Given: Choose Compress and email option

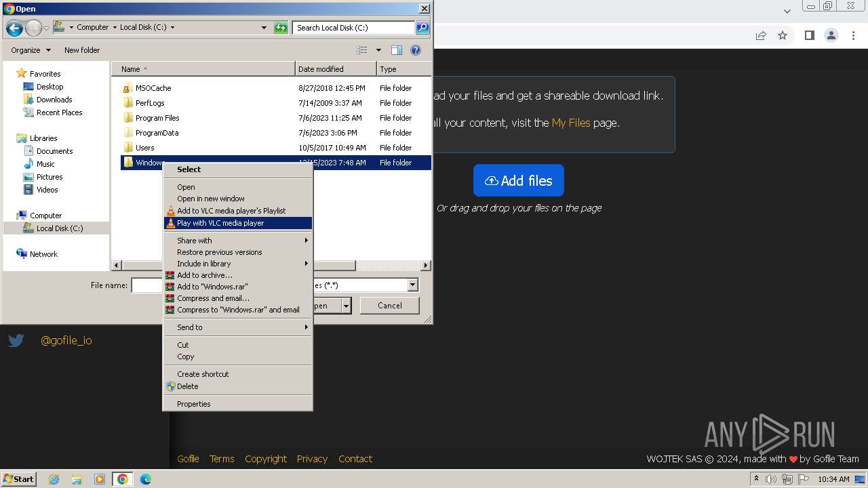Looking at the screenshot, I should coord(237,298).
